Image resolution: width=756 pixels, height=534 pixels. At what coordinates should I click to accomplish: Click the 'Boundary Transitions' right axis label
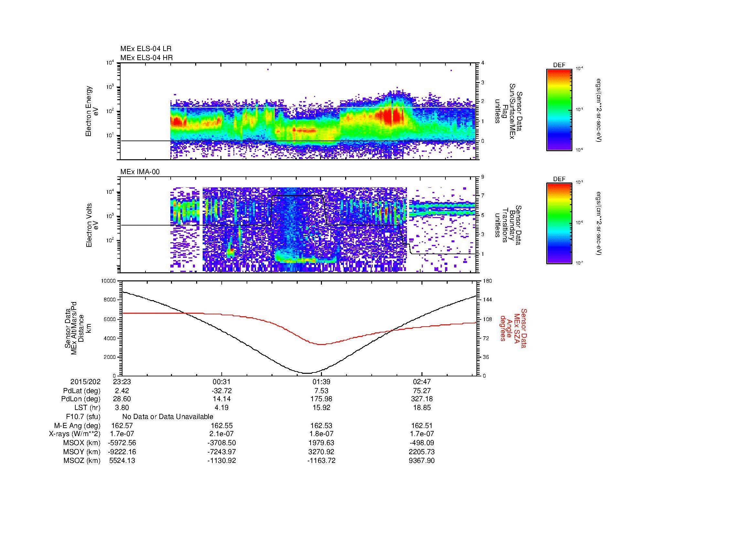(x=508, y=225)
